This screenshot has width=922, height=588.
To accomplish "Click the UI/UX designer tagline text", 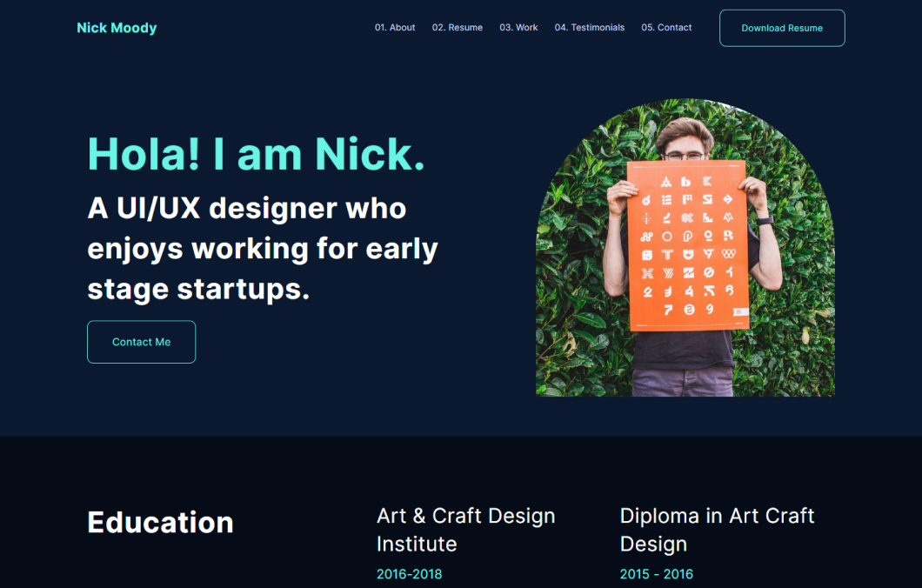I will pos(263,249).
